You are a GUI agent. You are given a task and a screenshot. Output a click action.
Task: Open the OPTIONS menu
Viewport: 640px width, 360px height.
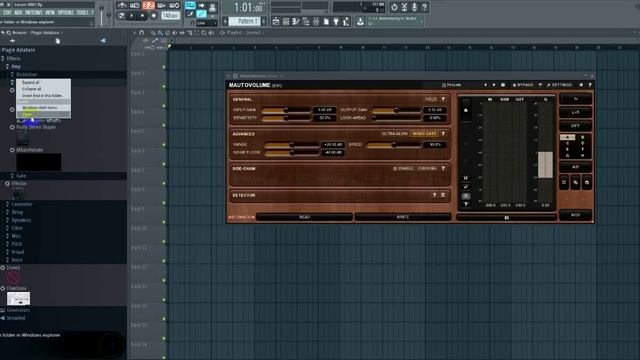point(66,13)
